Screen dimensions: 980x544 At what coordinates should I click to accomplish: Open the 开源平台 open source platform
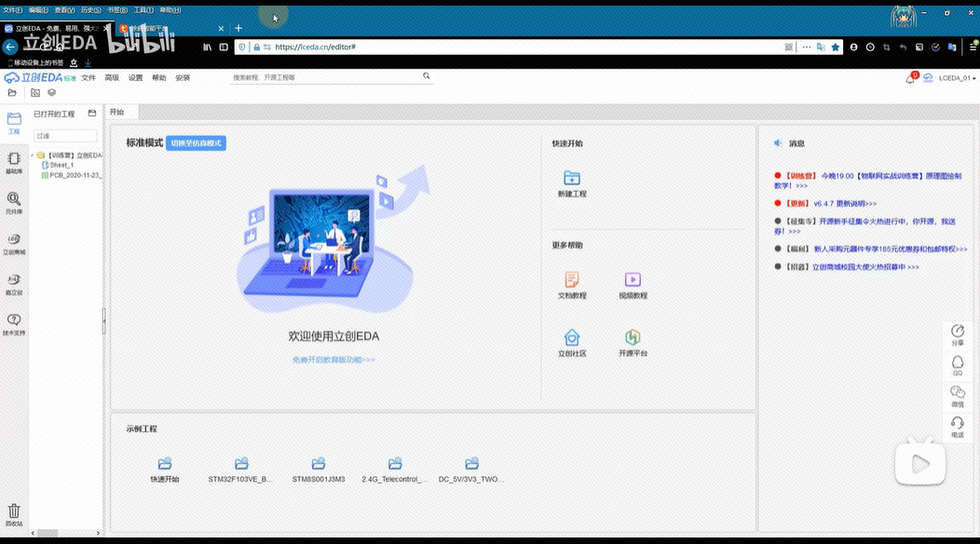click(x=633, y=343)
